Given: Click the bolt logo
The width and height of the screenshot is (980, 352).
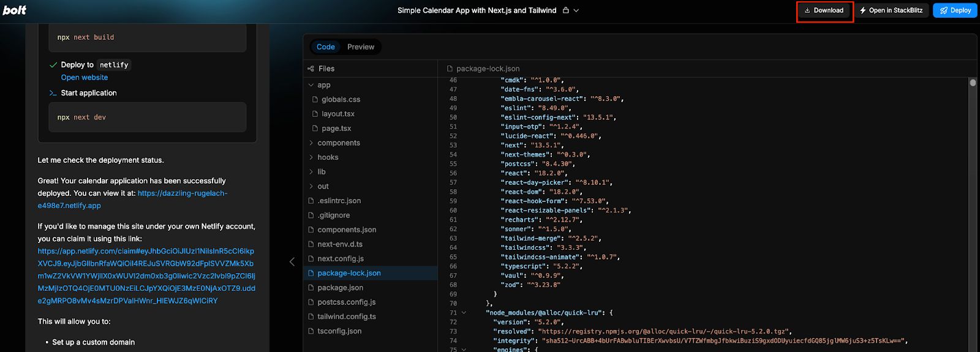Looking at the screenshot, I should pyautogui.click(x=15, y=10).
